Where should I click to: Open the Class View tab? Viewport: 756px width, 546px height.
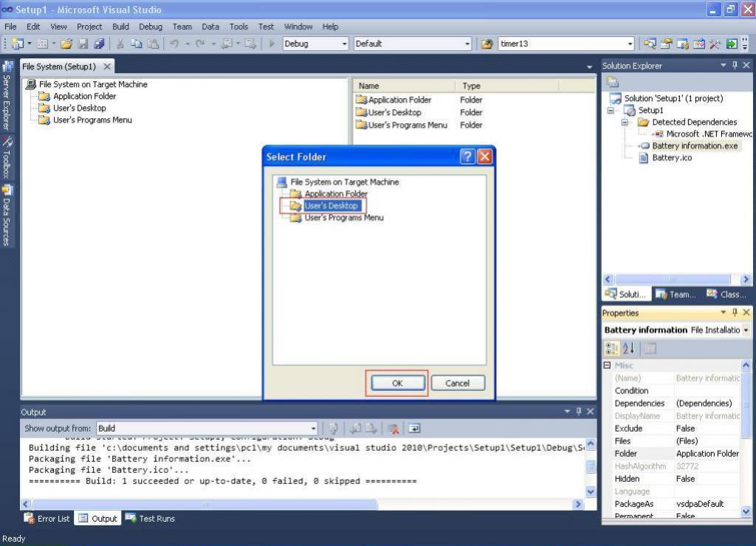(x=726, y=294)
